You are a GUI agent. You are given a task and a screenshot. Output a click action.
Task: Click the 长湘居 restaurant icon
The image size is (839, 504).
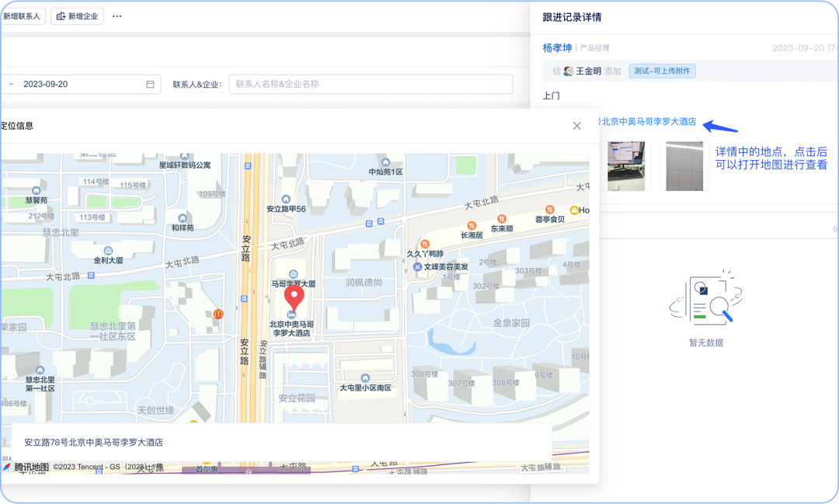[472, 226]
